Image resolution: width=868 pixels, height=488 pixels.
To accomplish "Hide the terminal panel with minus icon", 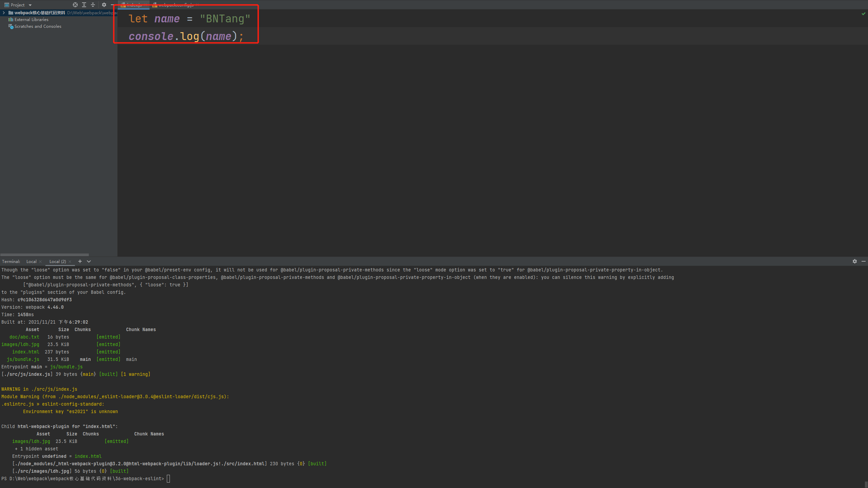I will tap(863, 261).
